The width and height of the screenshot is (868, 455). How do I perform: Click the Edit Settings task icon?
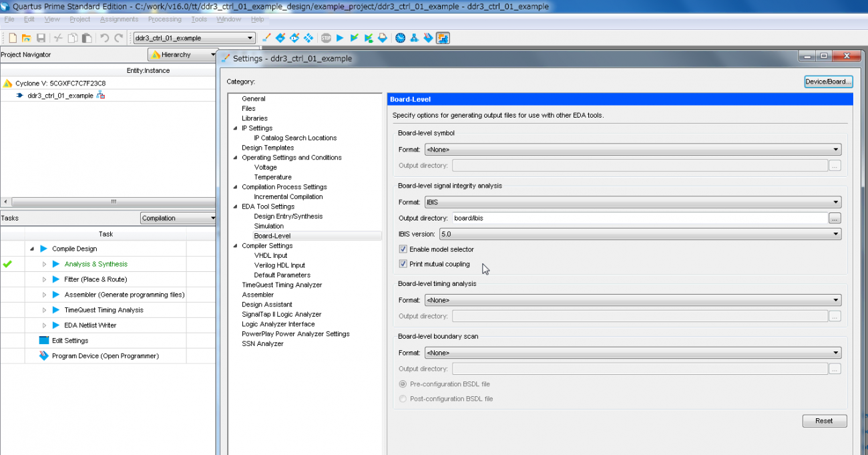pyautogui.click(x=44, y=341)
